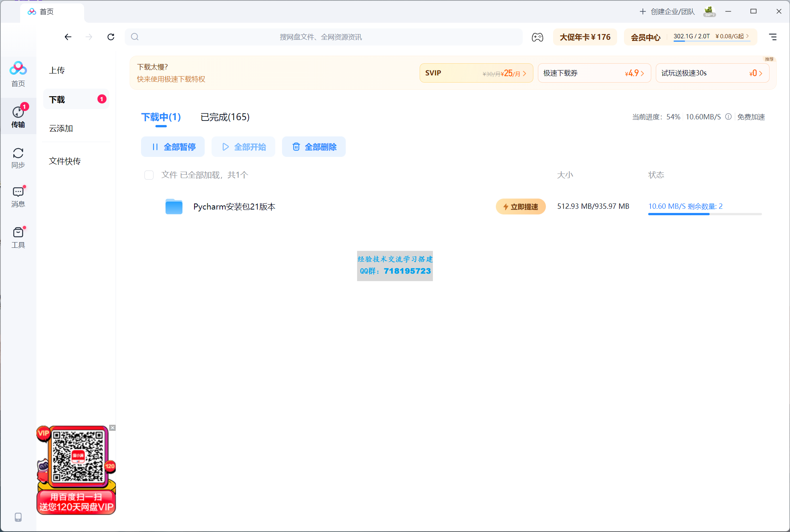The height and width of the screenshot is (532, 790).
Task: Check the select-all files checkbox
Action: pyautogui.click(x=149, y=175)
